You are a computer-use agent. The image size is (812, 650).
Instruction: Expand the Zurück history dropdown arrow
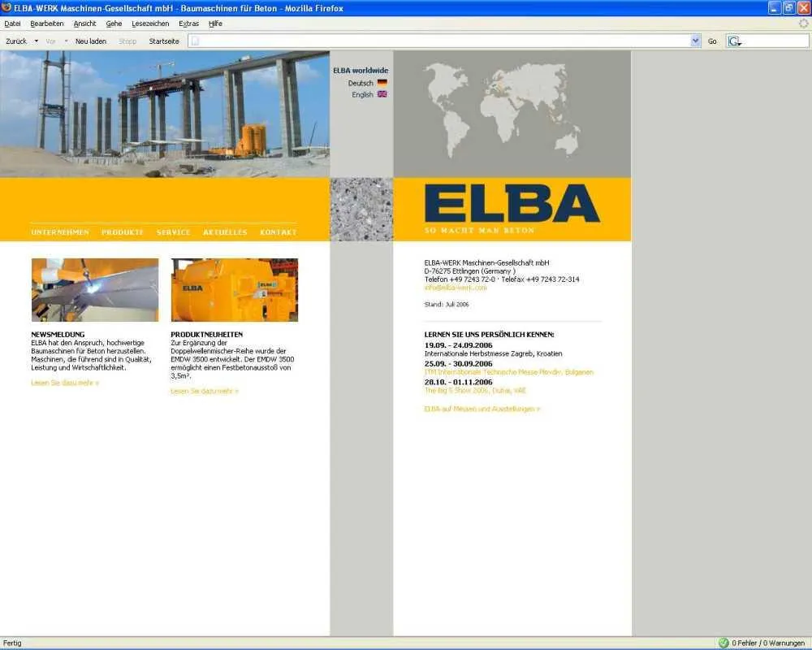tap(37, 41)
